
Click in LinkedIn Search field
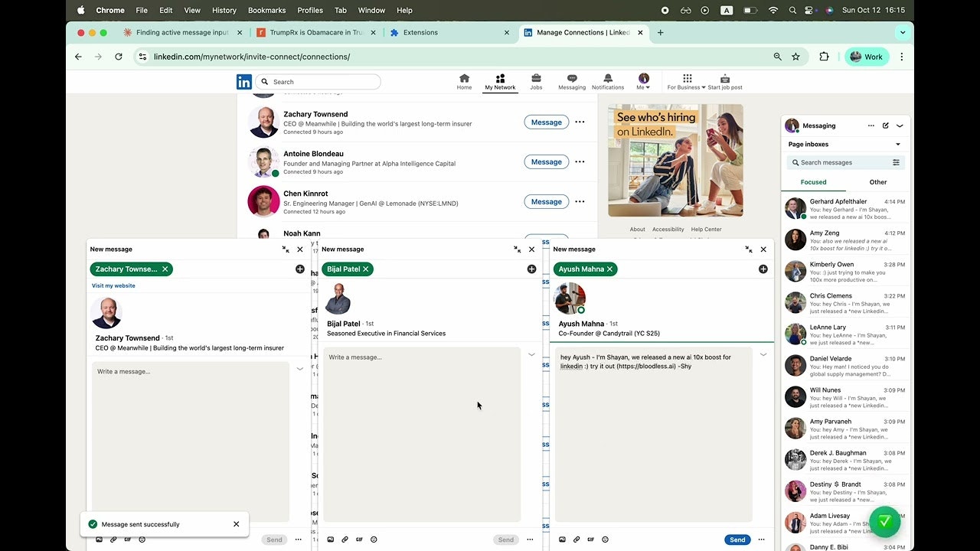coord(318,82)
